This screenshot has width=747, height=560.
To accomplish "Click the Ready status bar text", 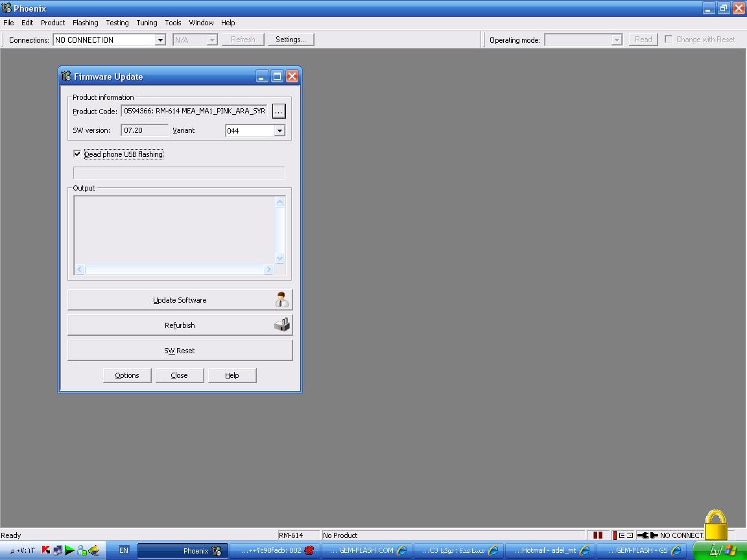I will coord(11,535).
